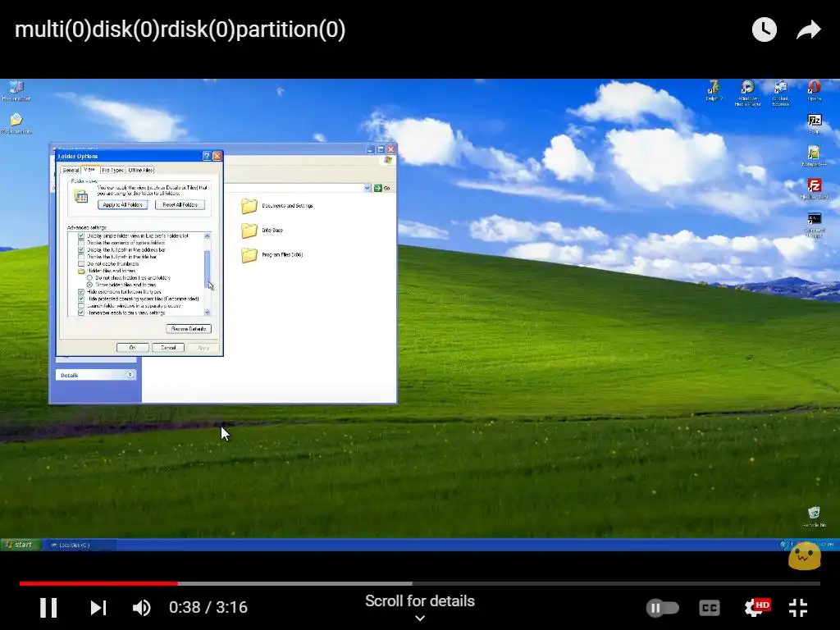Click the Watch later clock icon
The image size is (840, 630).
pyautogui.click(x=764, y=30)
